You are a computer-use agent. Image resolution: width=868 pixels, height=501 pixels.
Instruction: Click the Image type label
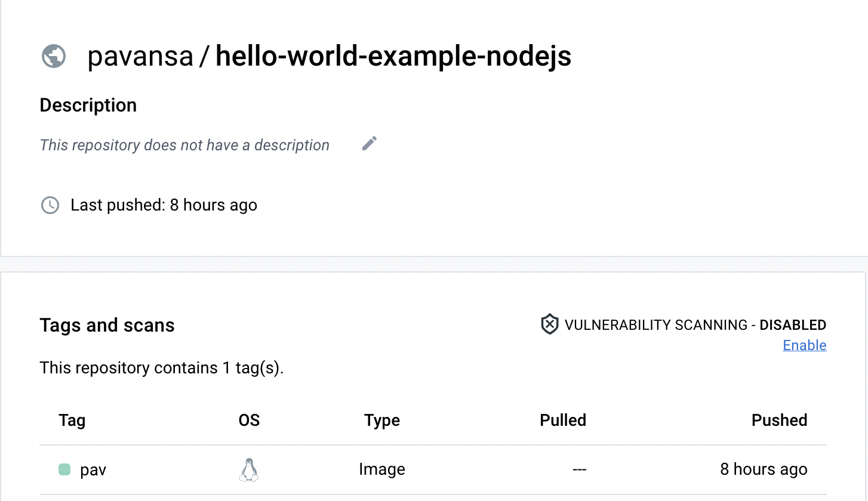[381, 469]
